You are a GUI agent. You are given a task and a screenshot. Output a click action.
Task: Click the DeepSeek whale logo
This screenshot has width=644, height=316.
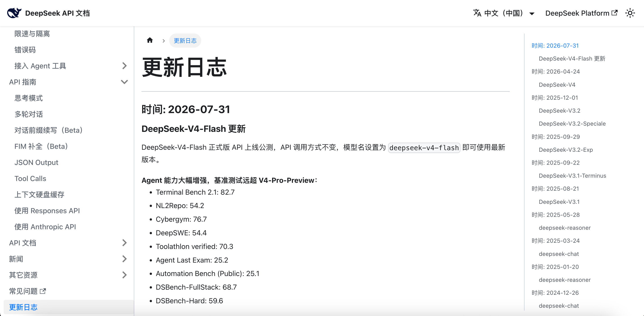[14, 13]
